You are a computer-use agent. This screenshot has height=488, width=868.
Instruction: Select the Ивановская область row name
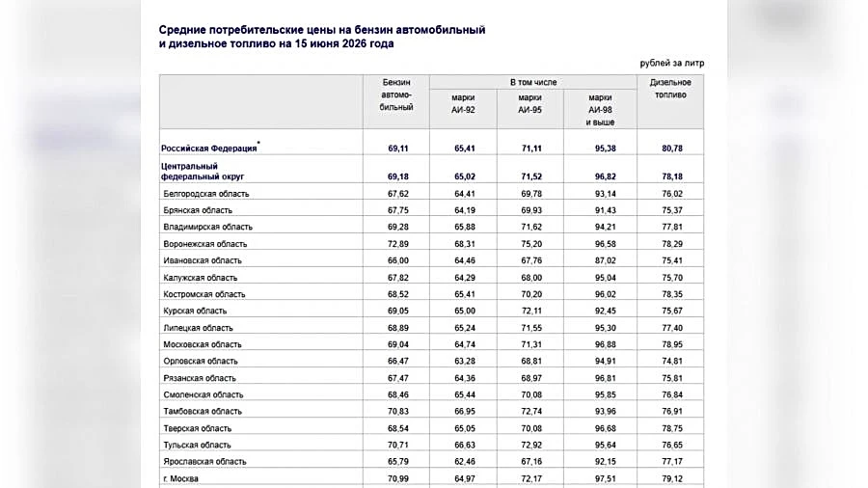[203, 260]
